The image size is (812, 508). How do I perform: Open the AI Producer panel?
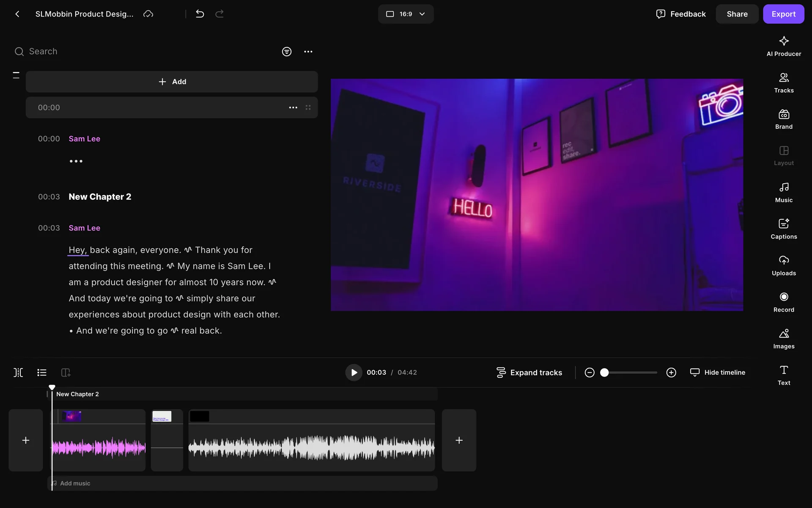(783, 46)
